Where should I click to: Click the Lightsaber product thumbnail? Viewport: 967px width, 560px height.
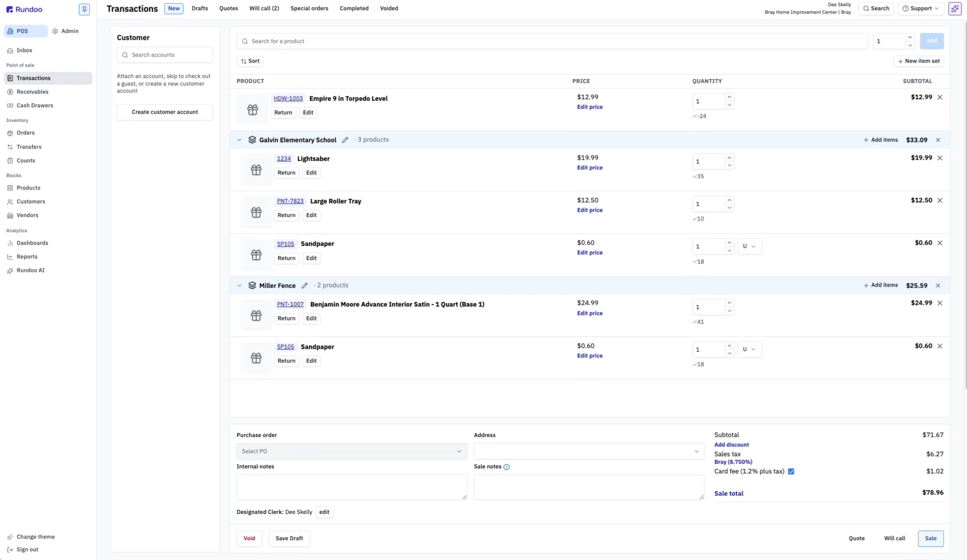pos(256,170)
